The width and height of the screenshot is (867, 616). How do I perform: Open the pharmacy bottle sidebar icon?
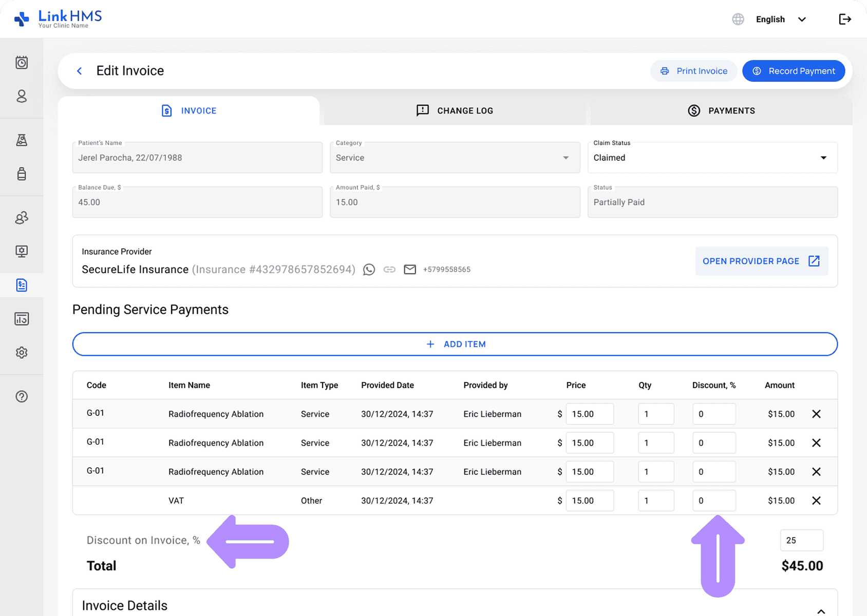point(22,174)
